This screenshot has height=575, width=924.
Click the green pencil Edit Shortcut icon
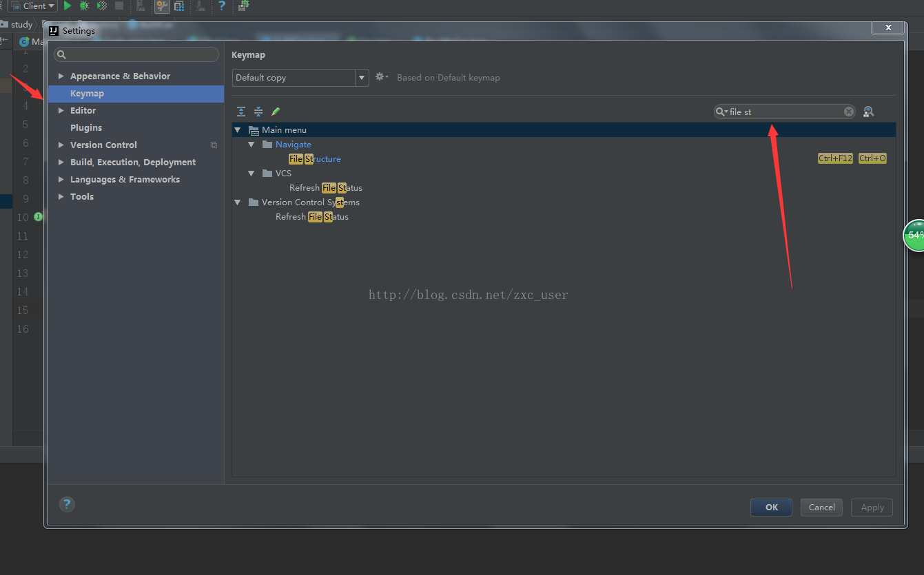(276, 112)
